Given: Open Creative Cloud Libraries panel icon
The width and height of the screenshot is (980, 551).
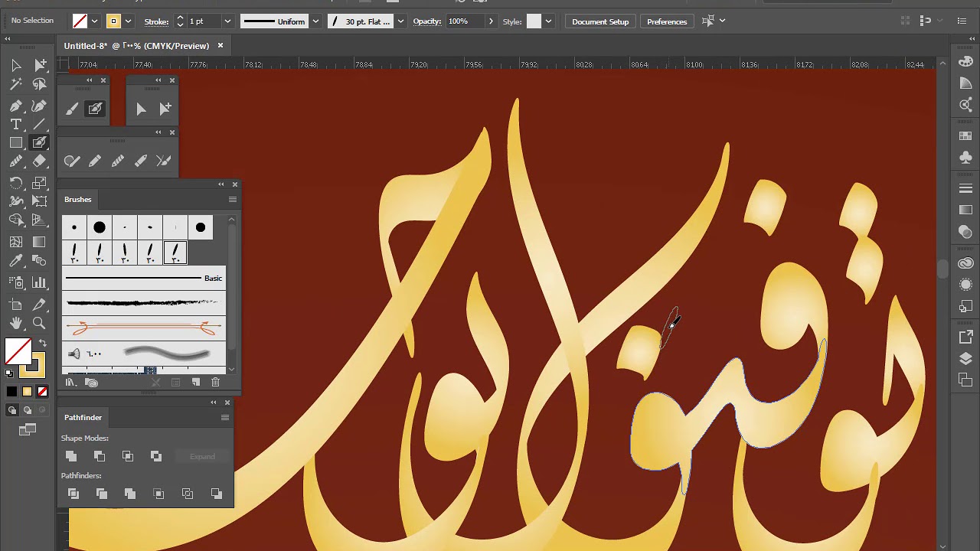Looking at the screenshot, I should point(966,263).
